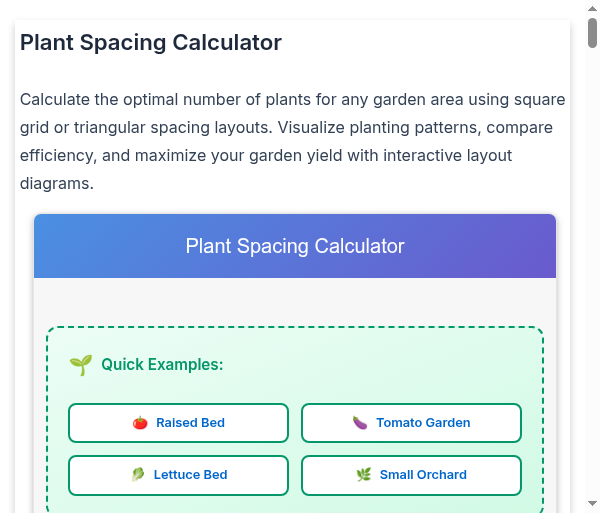Click the tomato icon on Raised Bed
Screen dimensions: 600x513
coord(140,423)
